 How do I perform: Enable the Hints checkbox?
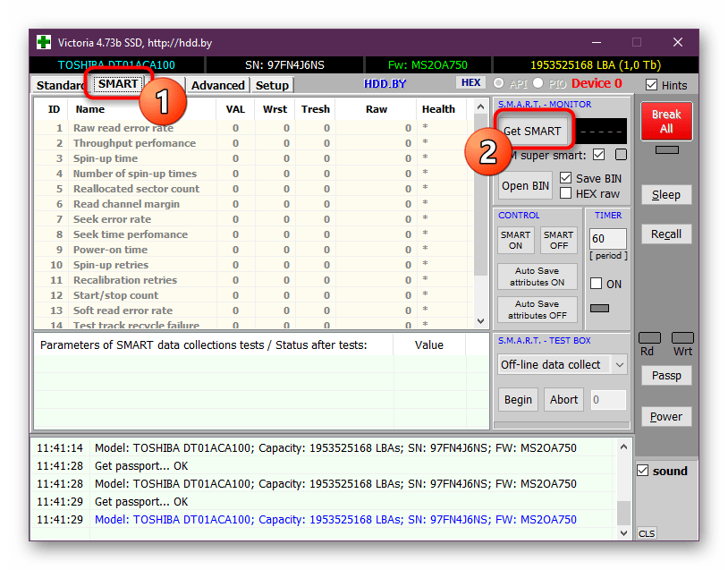(x=652, y=85)
